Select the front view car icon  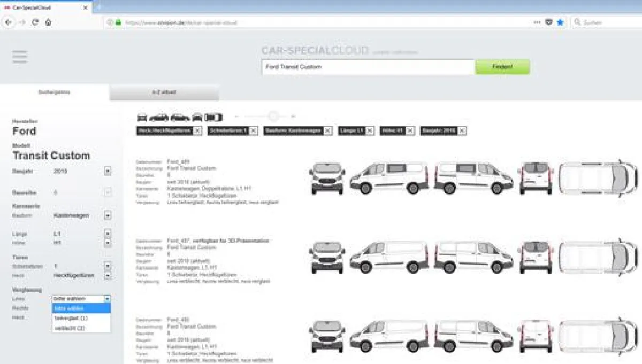[142, 117]
